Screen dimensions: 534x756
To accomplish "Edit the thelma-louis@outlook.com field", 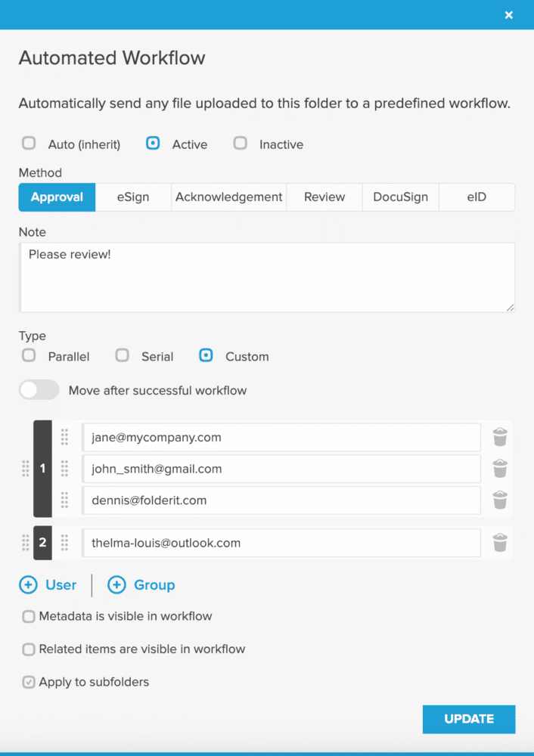I will click(281, 543).
